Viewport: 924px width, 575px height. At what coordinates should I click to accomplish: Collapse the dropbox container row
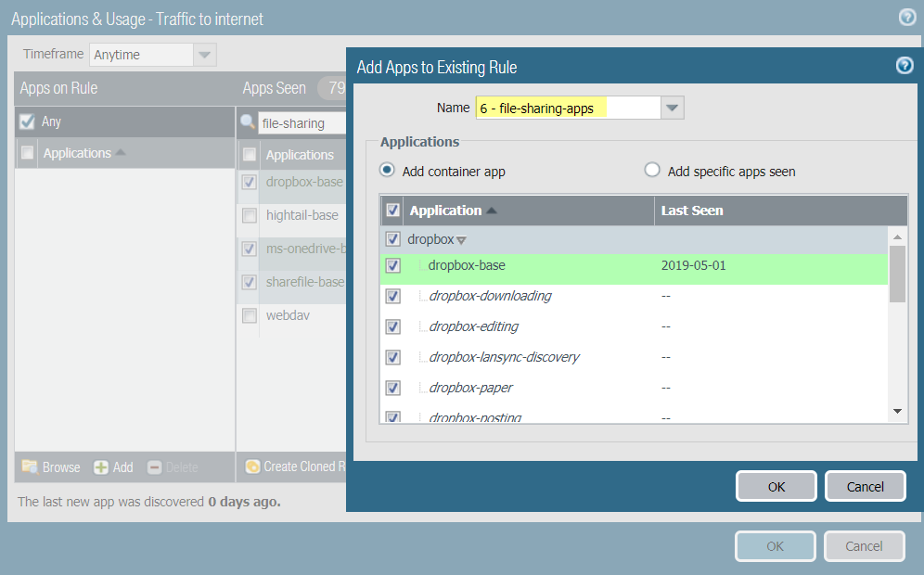coord(461,240)
